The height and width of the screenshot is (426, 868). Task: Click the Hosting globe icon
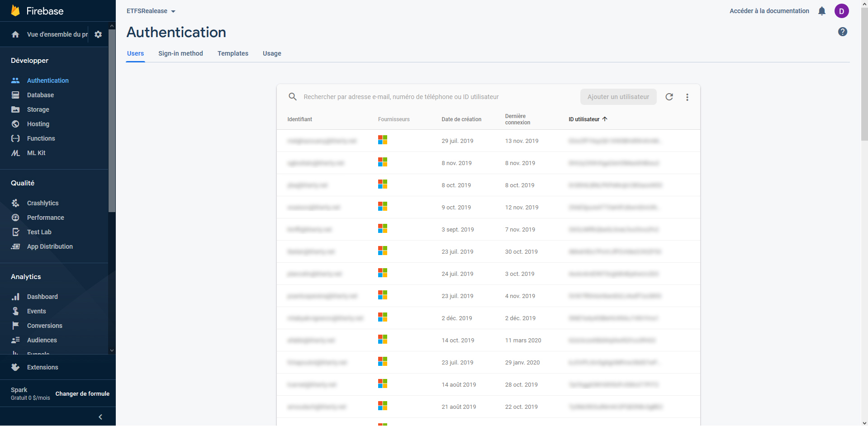(x=15, y=124)
